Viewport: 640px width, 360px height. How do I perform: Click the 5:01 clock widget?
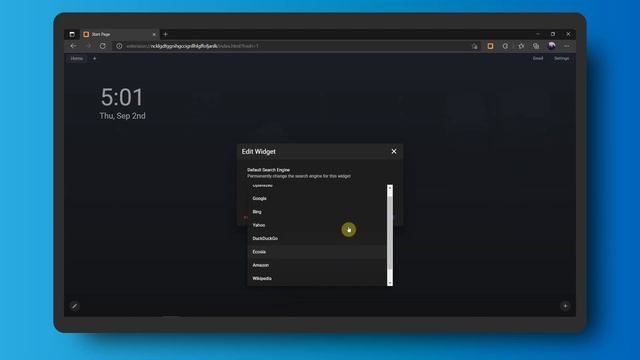coord(122,98)
